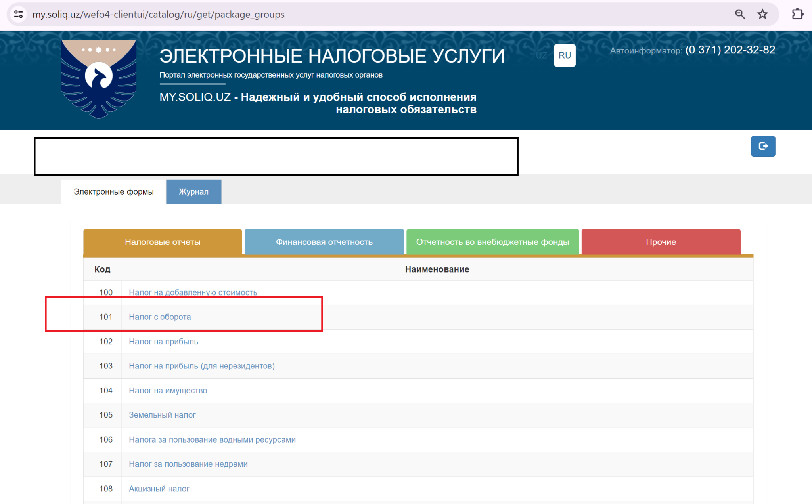Switch language to RU
The width and height of the screenshot is (812, 504).
point(564,56)
